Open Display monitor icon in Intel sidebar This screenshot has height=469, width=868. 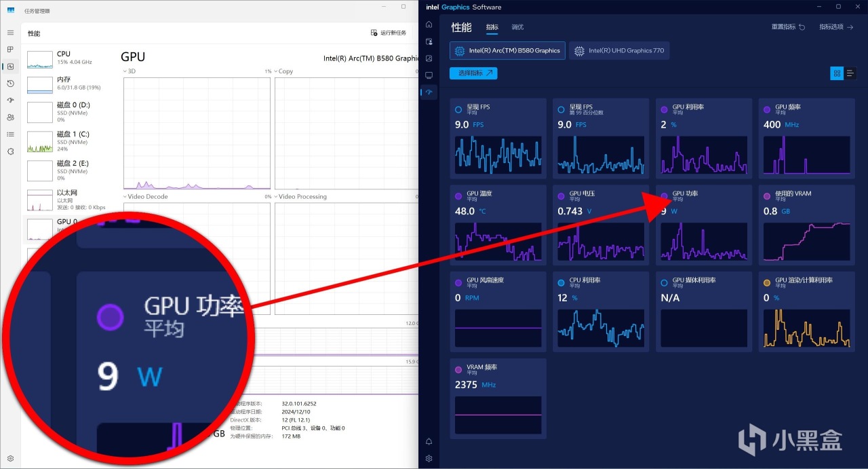point(429,75)
